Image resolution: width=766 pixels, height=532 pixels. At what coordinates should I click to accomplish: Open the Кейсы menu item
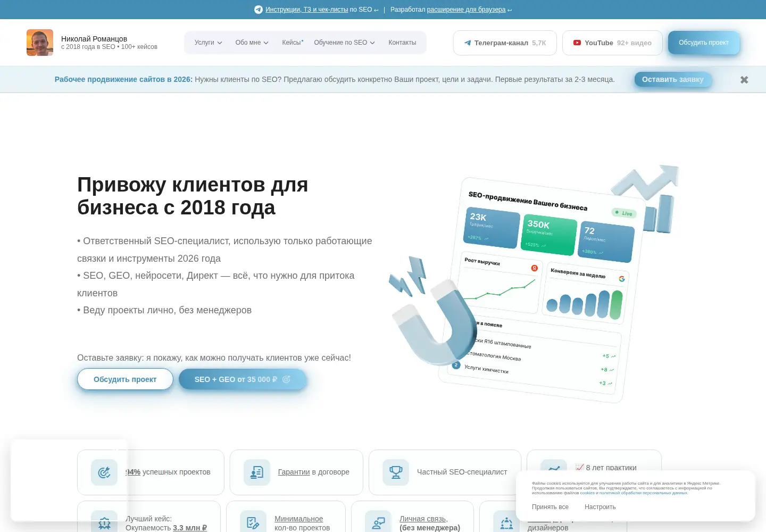(x=292, y=43)
